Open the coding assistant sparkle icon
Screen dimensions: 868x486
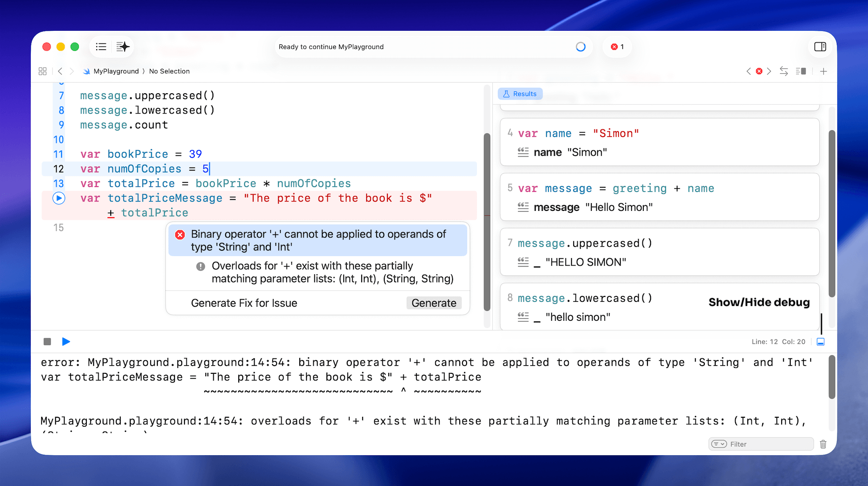point(123,47)
